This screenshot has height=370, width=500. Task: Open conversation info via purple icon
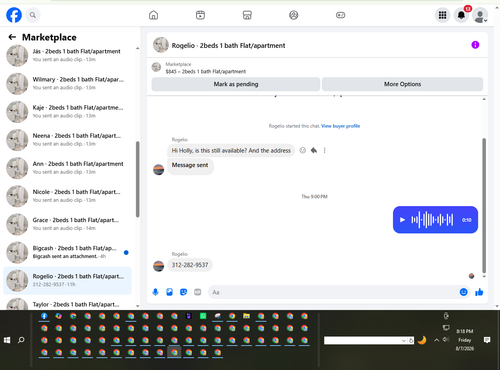[x=475, y=45]
